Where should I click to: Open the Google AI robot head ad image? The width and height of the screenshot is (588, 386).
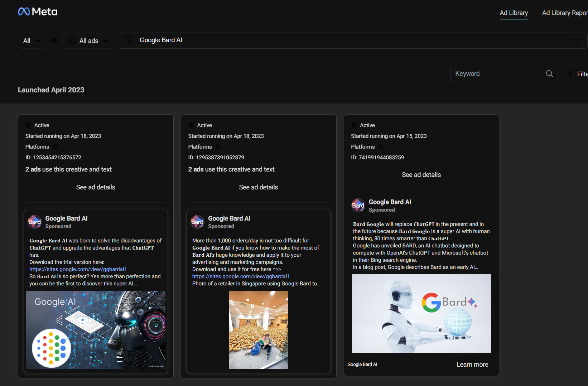(96, 330)
